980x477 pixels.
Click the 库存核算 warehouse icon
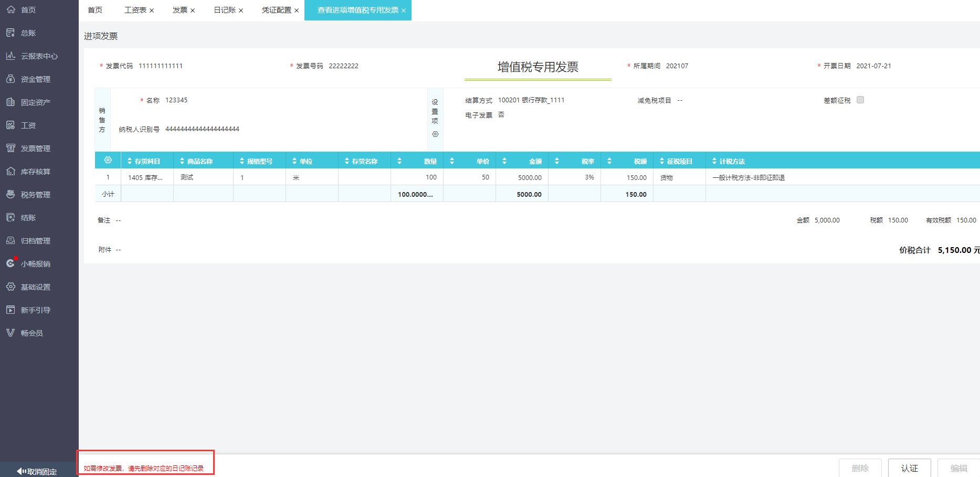tap(10, 172)
